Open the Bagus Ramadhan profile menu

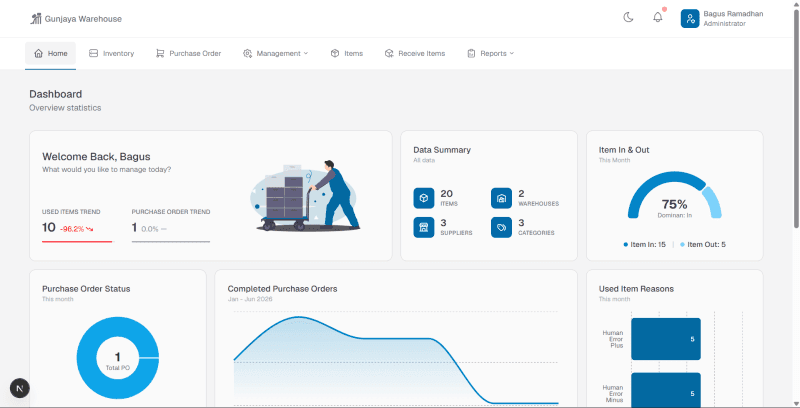pos(722,19)
